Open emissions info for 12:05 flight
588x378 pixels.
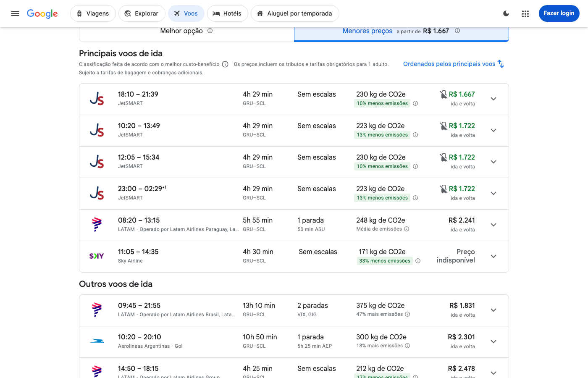[415, 166]
